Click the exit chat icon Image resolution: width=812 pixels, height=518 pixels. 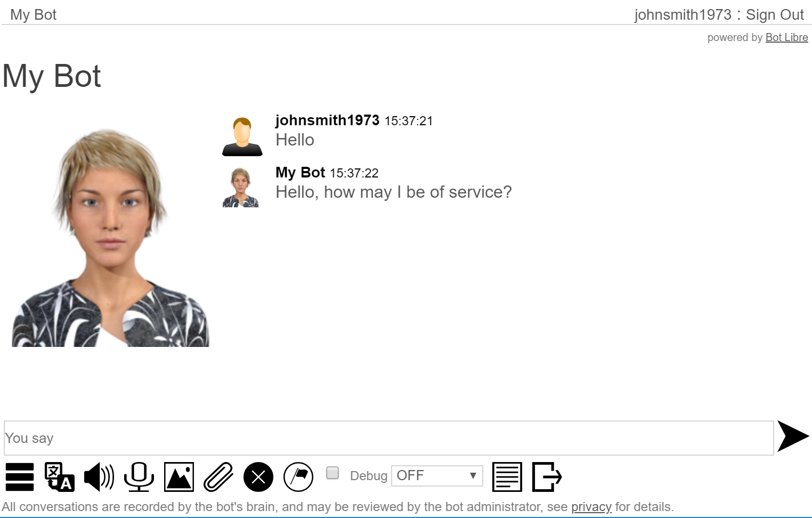point(547,477)
